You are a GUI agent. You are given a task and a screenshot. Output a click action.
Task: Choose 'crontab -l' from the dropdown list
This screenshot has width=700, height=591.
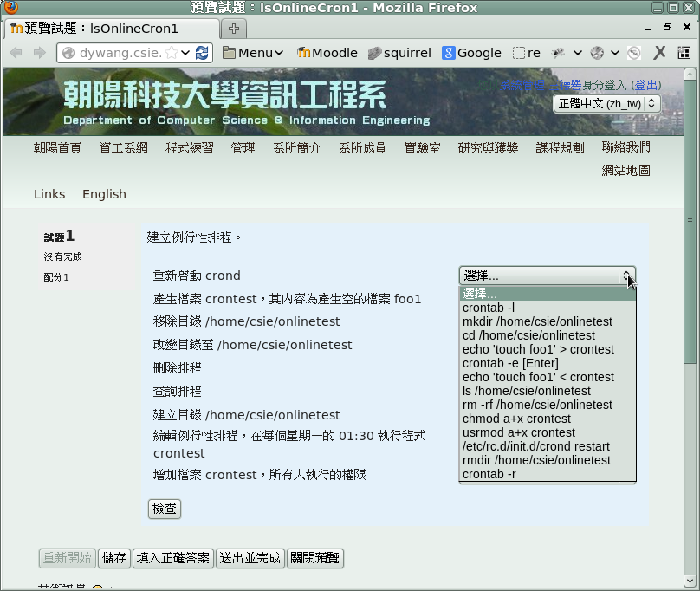489,308
